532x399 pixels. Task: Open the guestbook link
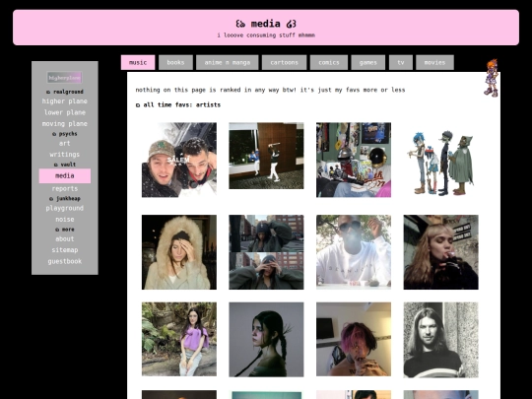[x=64, y=261]
